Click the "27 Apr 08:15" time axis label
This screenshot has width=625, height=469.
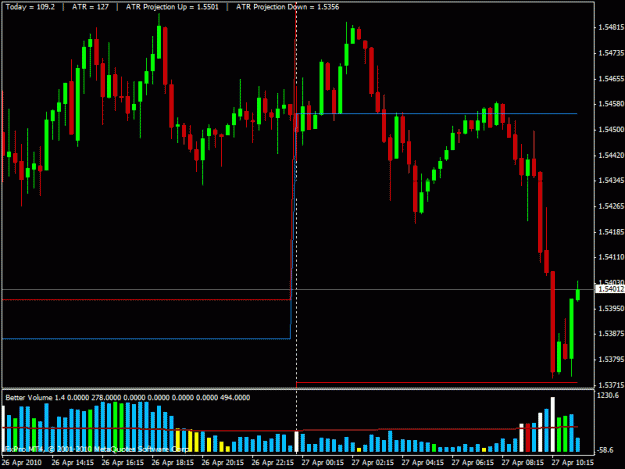[x=523, y=463]
